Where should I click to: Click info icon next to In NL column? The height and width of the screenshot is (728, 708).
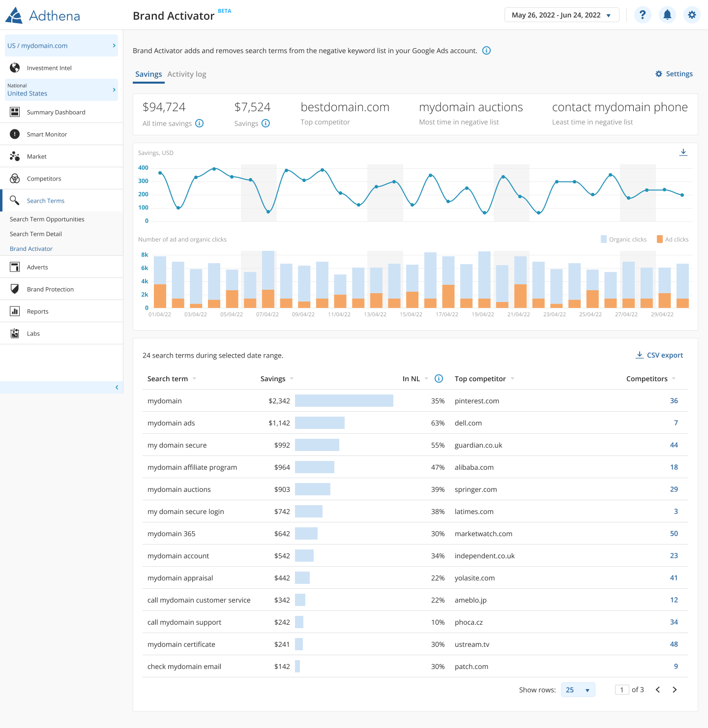pos(439,379)
